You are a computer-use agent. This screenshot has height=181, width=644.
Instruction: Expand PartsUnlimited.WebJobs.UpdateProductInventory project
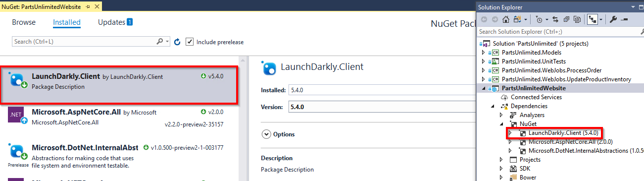click(x=483, y=79)
